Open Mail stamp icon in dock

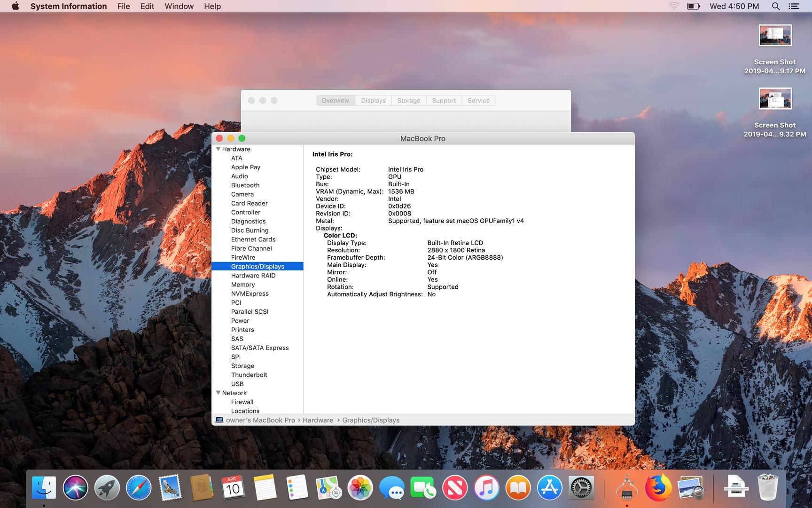click(170, 487)
